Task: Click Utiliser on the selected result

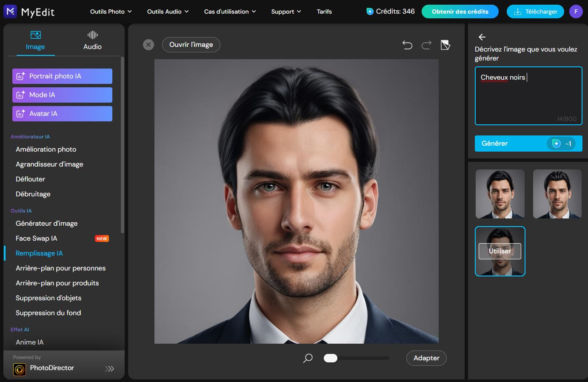Action: coord(500,251)
